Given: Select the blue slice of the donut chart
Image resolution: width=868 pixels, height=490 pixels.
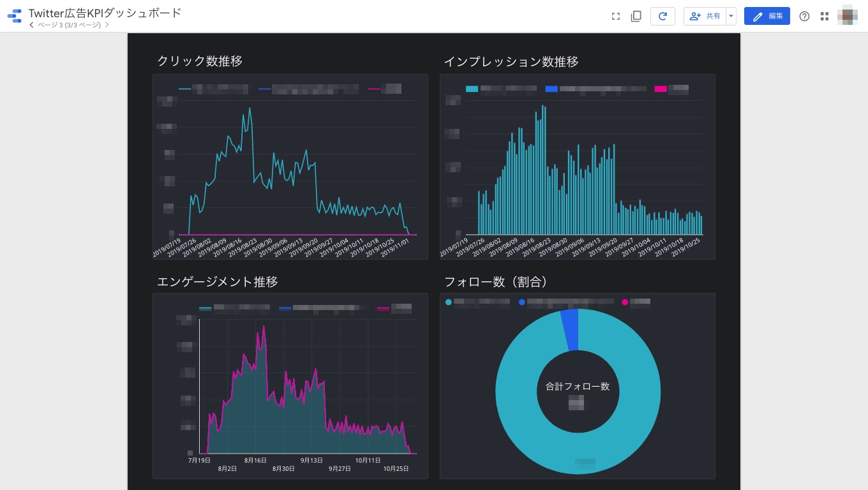Looking at the screenshot, I should (x=570, y=330).
